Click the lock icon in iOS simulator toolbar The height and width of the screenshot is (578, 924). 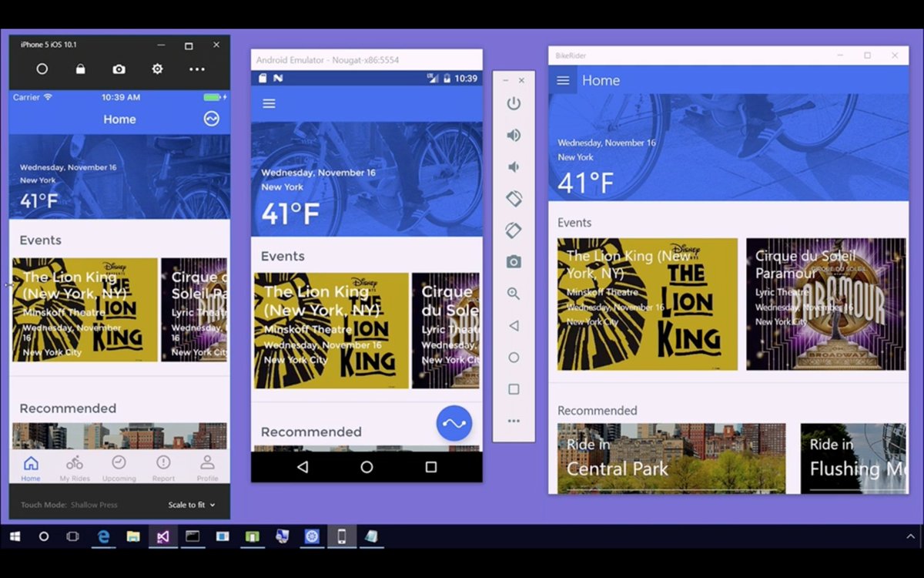(80, 69)
